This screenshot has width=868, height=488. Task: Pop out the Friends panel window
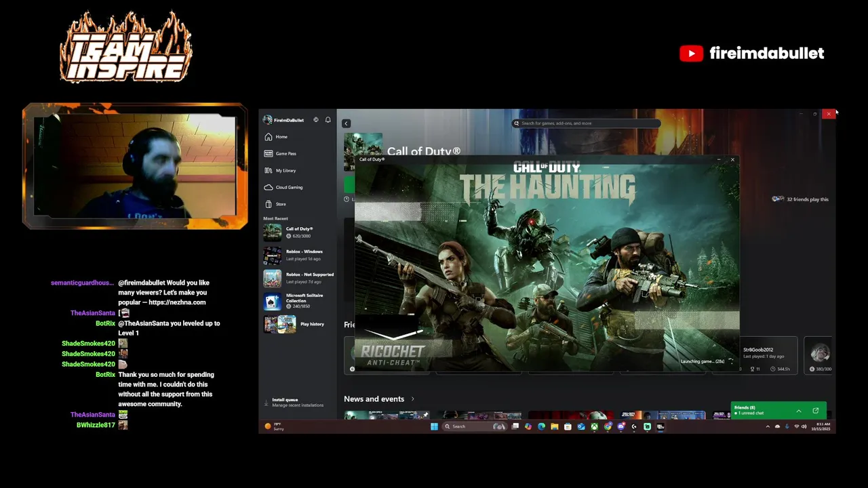point(816,411)
